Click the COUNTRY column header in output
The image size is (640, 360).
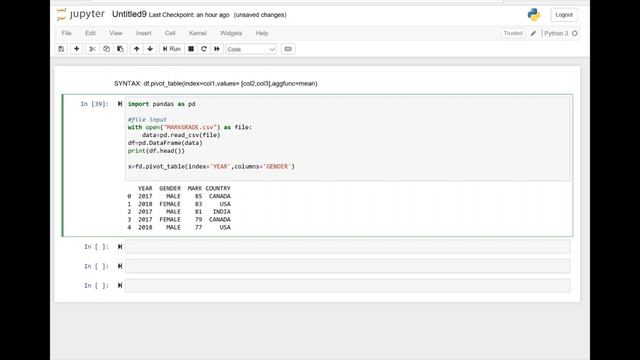coord(218,189)
